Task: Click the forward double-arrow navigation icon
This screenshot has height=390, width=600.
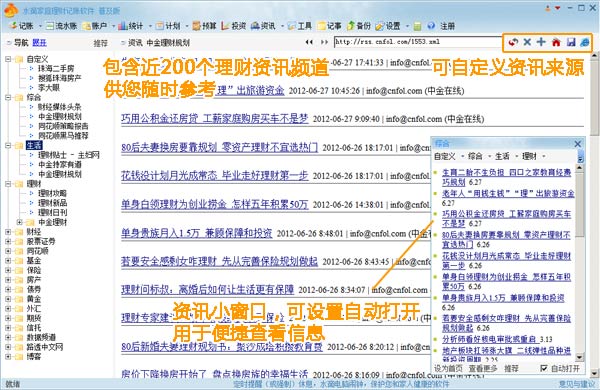Action: tap(324, 42)
